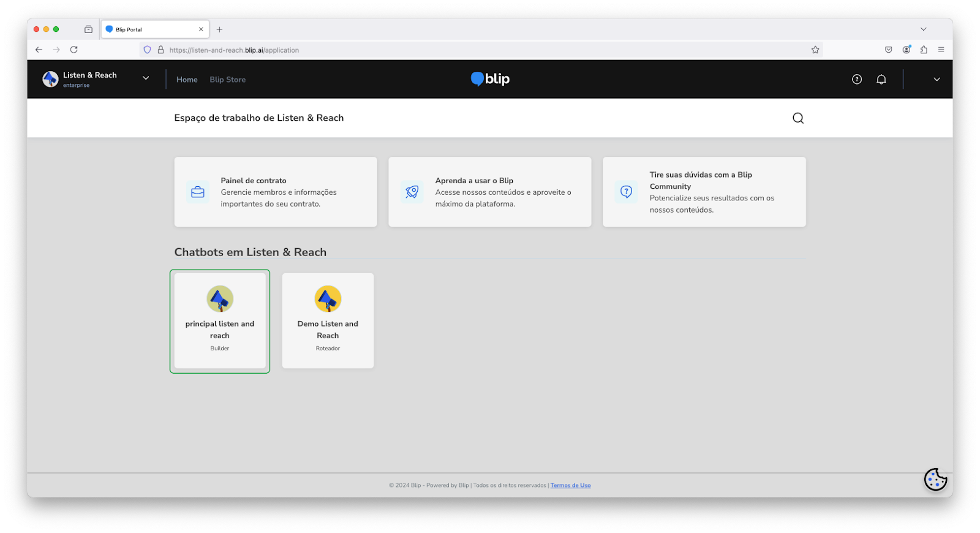Viewport: 980px width, 533px height.
Task: Open the Termos de Uso link
Action: click(571, 485)
